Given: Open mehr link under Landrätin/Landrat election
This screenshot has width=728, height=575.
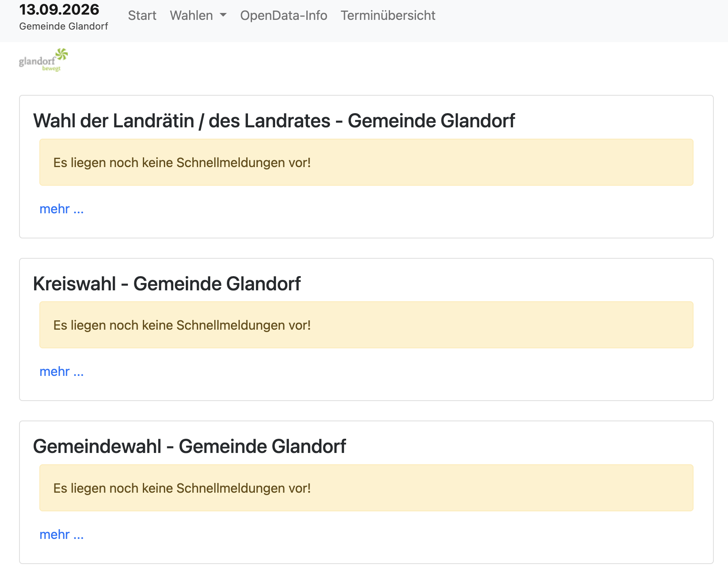Looking at the screenshot, I should (62, 209).
